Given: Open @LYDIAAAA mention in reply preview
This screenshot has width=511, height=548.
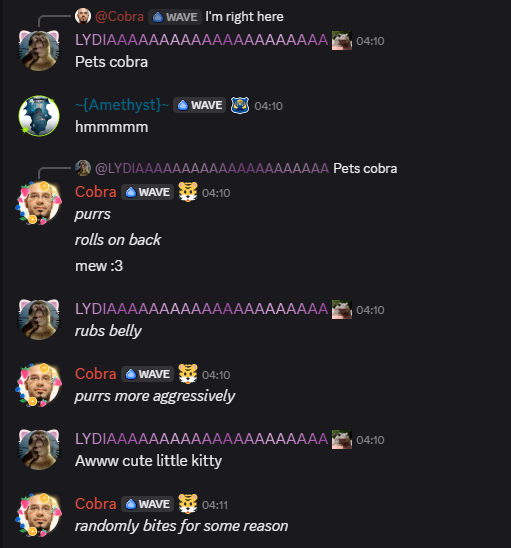Looking at the screenshot, I should point(212,168).
